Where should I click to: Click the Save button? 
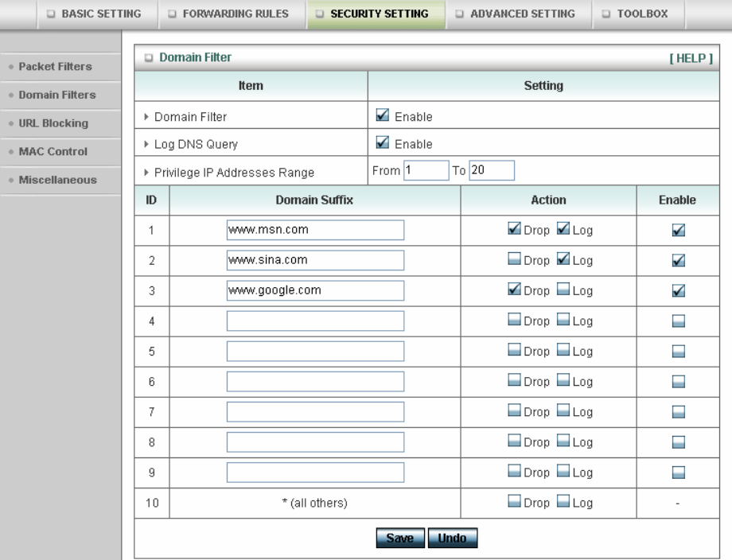click(x=400, y=538)
